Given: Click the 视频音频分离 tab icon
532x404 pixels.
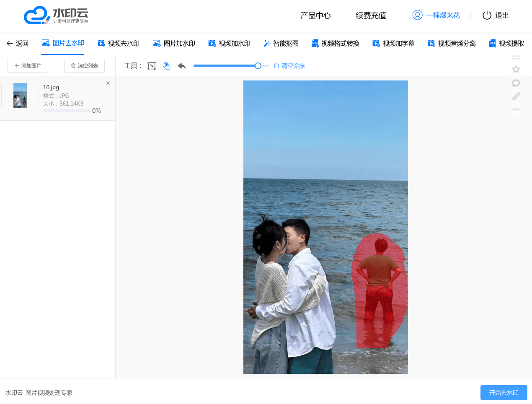Looking at the screenshot, I should coord(431,44).
